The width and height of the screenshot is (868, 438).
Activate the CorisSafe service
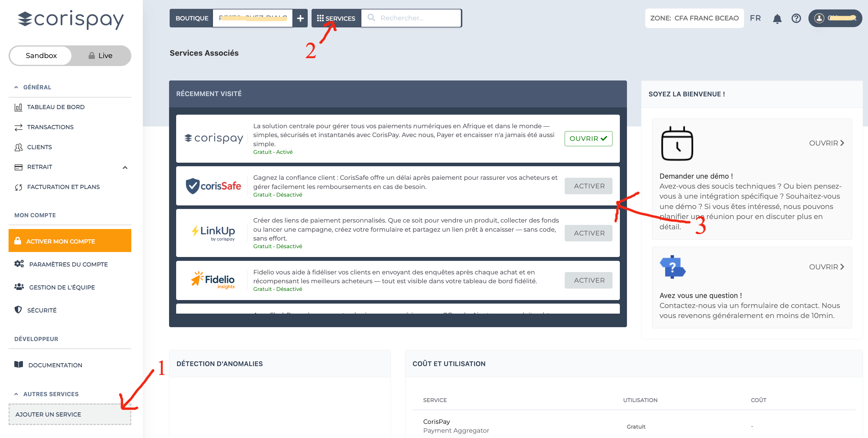(588, 186)
